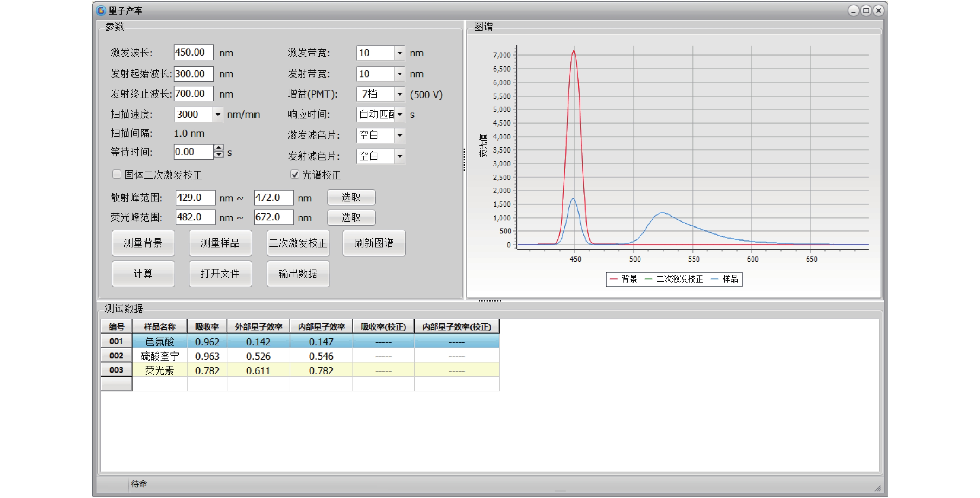Click the 发射起始波长 input field
This screenshot has height=498, width=980.
[193, 74]
